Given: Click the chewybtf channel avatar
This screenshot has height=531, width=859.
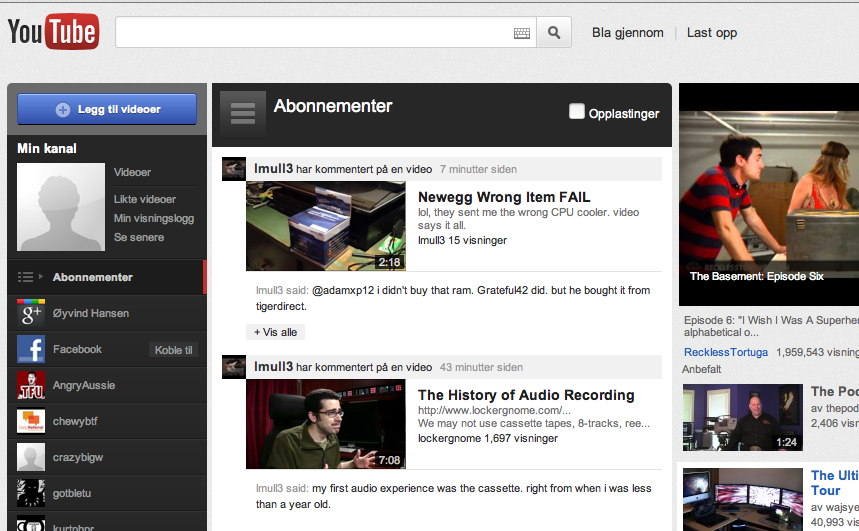Looking at the screenshot, I should coord(31,421).
